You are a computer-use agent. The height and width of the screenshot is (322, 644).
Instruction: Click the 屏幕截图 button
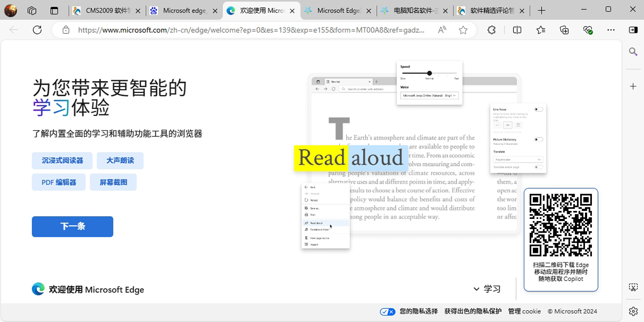(x=113, y=182)
